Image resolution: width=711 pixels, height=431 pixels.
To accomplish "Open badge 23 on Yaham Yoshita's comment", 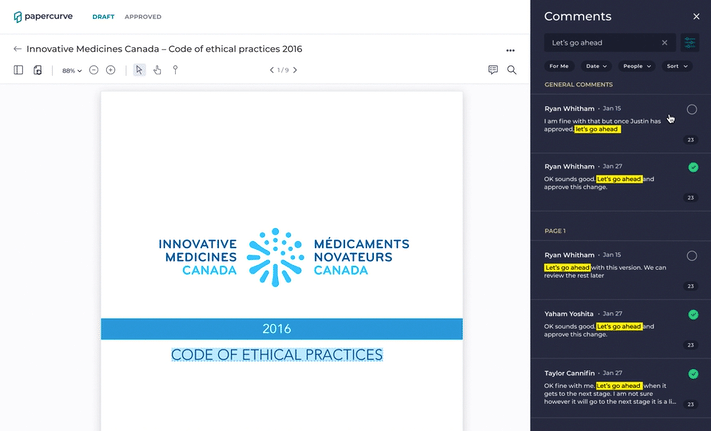I will coord(691,345).
